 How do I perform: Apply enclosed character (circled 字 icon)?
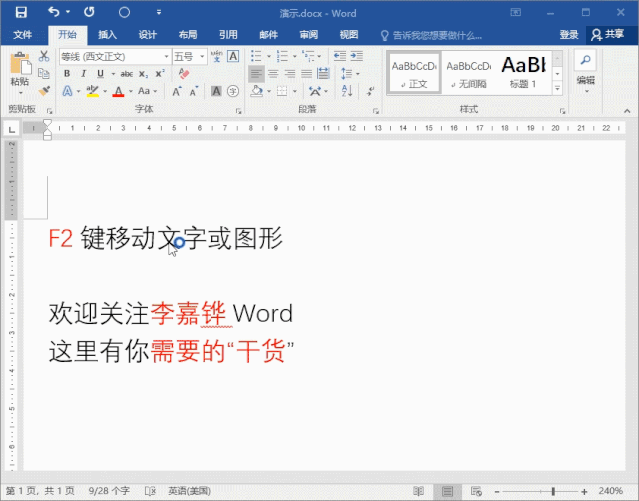tap(233, 91)
